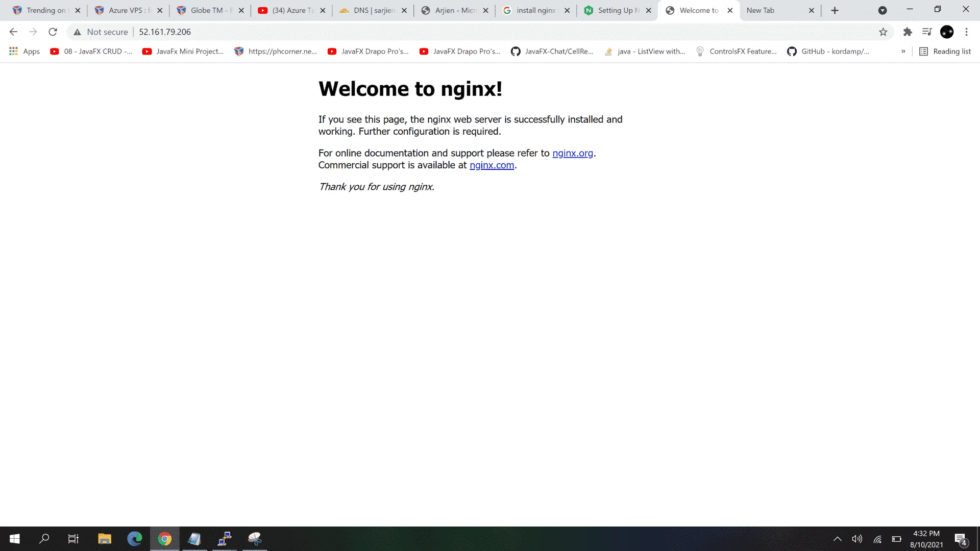
Task: Close the Trending tab
Action: (78, 10)
